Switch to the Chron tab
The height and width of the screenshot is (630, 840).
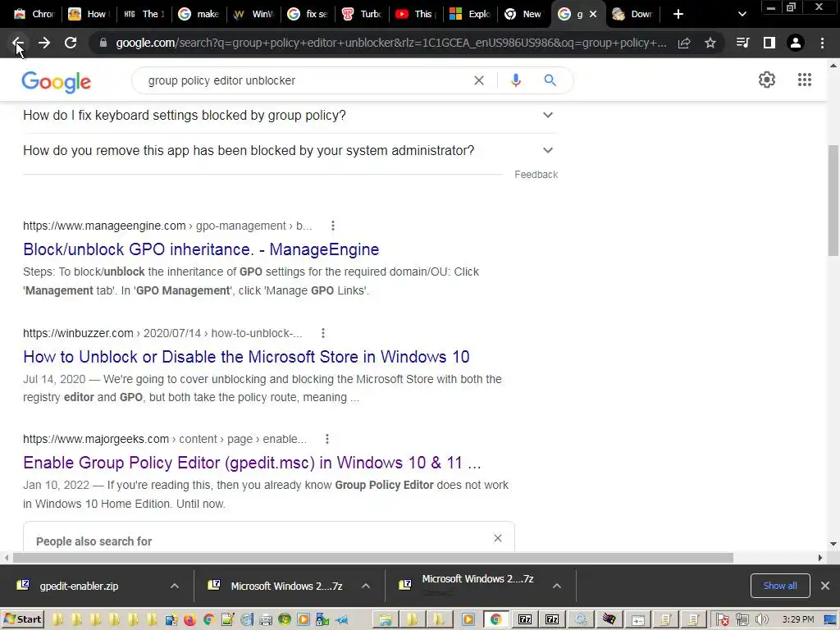[33, 15]
